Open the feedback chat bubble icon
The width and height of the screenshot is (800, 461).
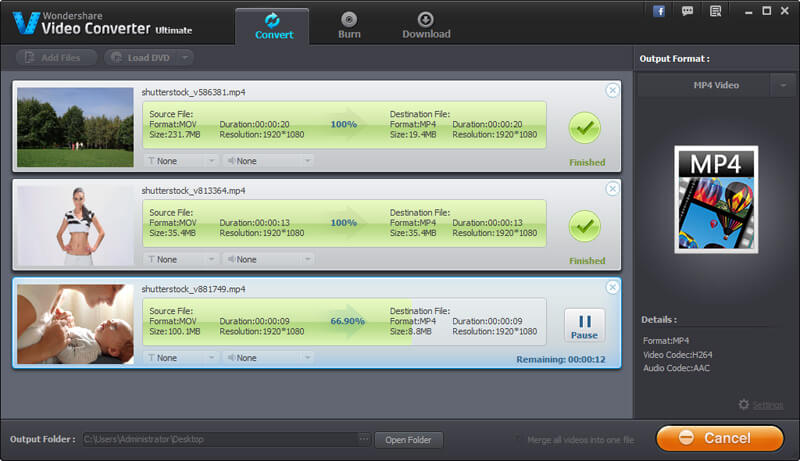[687, 11]
